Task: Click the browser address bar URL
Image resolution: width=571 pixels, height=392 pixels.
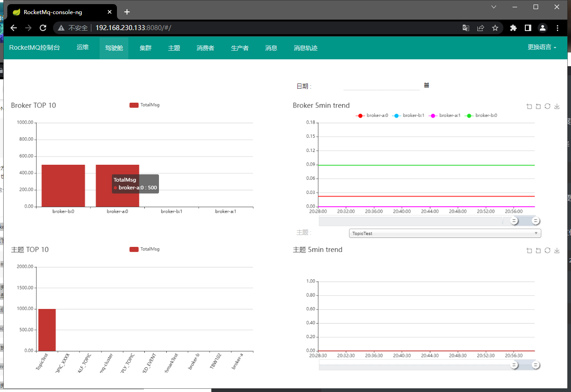Action: click(x=133, y=28)
